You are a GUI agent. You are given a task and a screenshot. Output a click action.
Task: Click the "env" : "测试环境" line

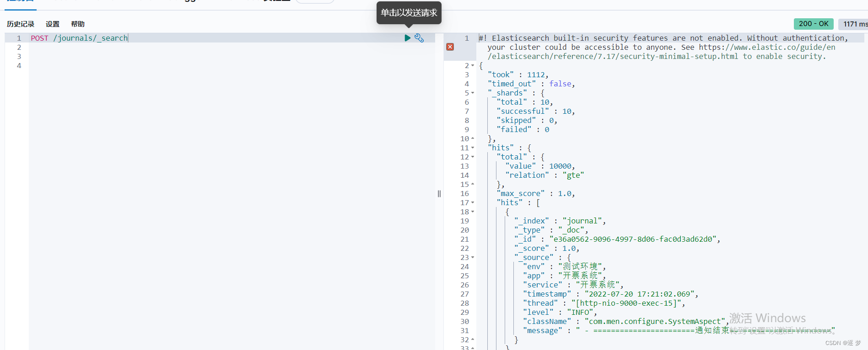(x=565, y=266)
